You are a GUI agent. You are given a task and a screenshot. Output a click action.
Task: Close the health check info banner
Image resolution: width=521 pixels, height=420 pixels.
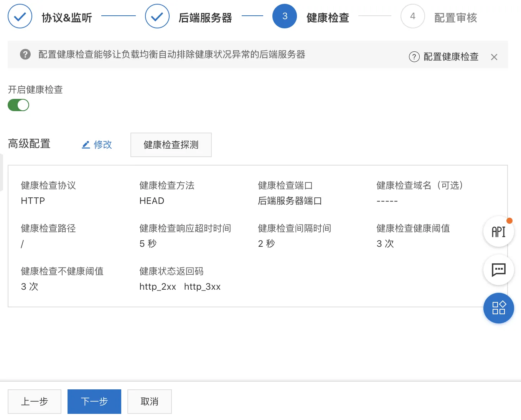(x=494, y=57)
